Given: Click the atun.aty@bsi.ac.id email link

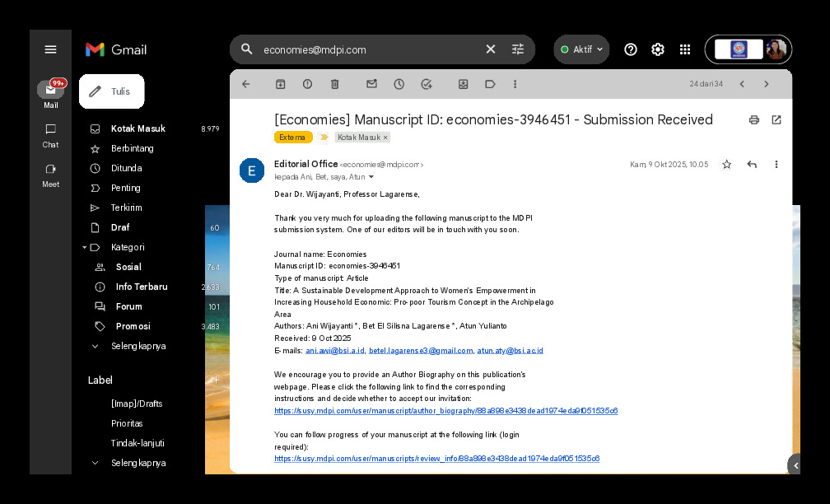Looking at the screenshot, I should tap(510, 351).
